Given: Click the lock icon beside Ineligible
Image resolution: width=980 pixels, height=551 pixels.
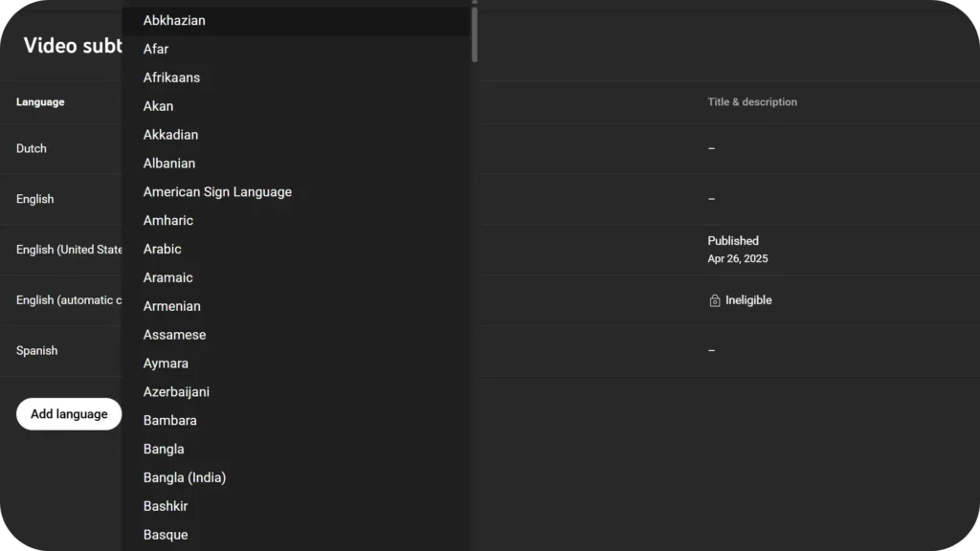Looking at the screenshot, I should [715, 299].
